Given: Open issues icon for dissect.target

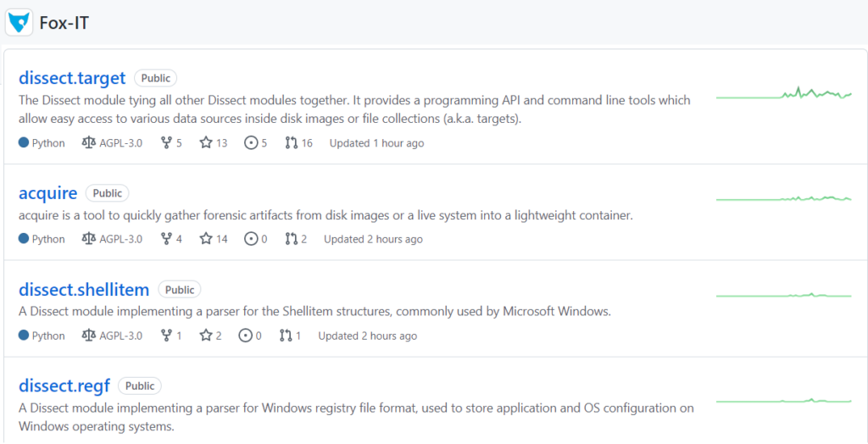Looking at the screenshot, I should tap(250, 143).
